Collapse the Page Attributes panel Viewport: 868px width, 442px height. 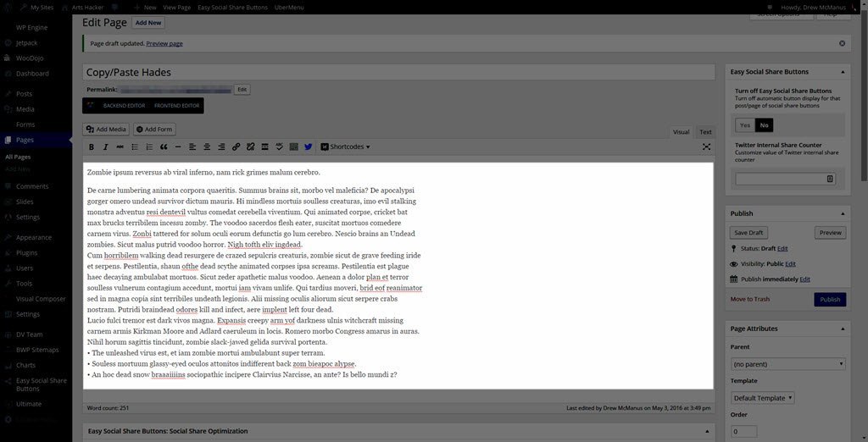(x=843, y=329)
